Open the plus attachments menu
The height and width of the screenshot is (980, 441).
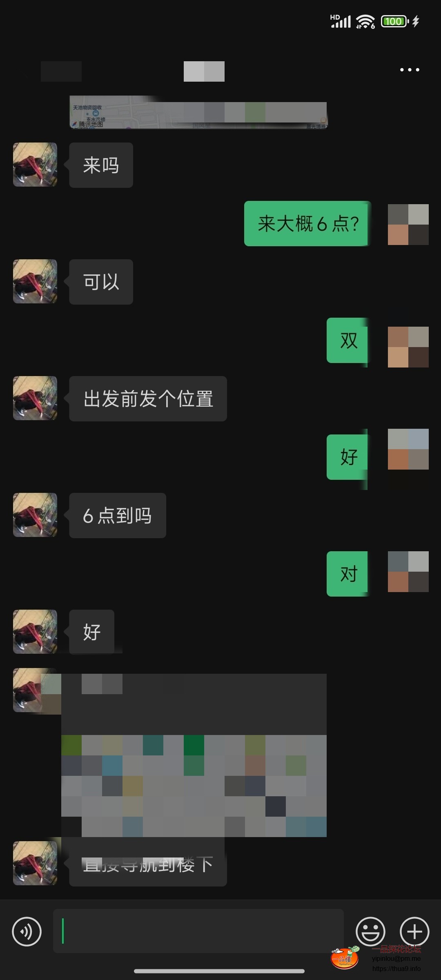414,931
